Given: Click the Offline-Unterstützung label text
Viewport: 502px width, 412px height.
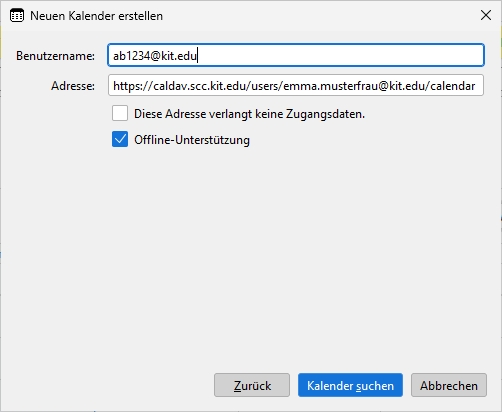Looking at the screenshot, I should tap(192, 140).
